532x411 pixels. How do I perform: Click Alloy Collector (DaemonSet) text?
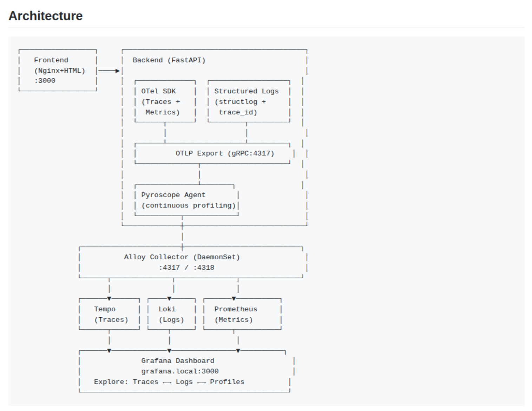(x=182, y=257)
